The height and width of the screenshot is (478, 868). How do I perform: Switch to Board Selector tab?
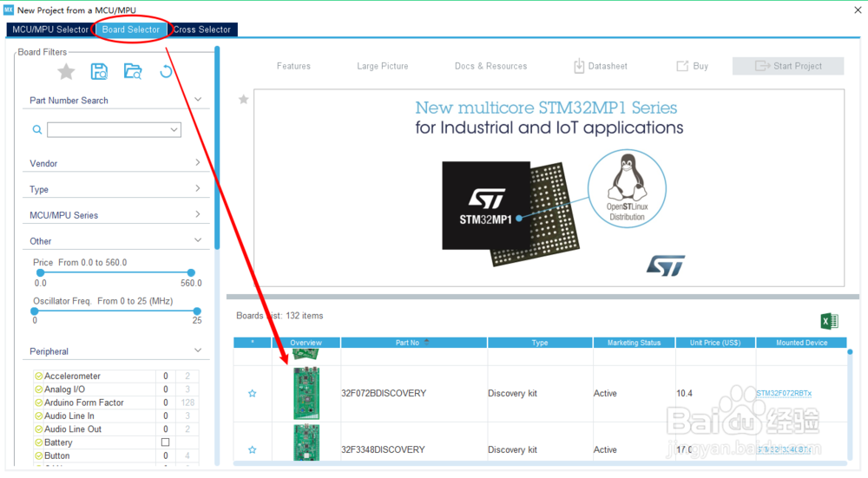click(131, 29)
